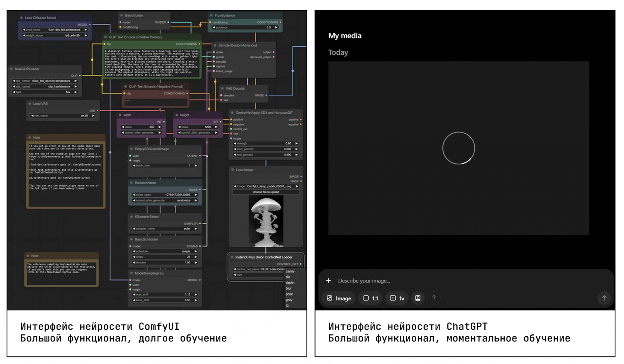Click the 'Describe your image...' input field
The height and width of the screenshot is (364, 624).
pos(429,281)
